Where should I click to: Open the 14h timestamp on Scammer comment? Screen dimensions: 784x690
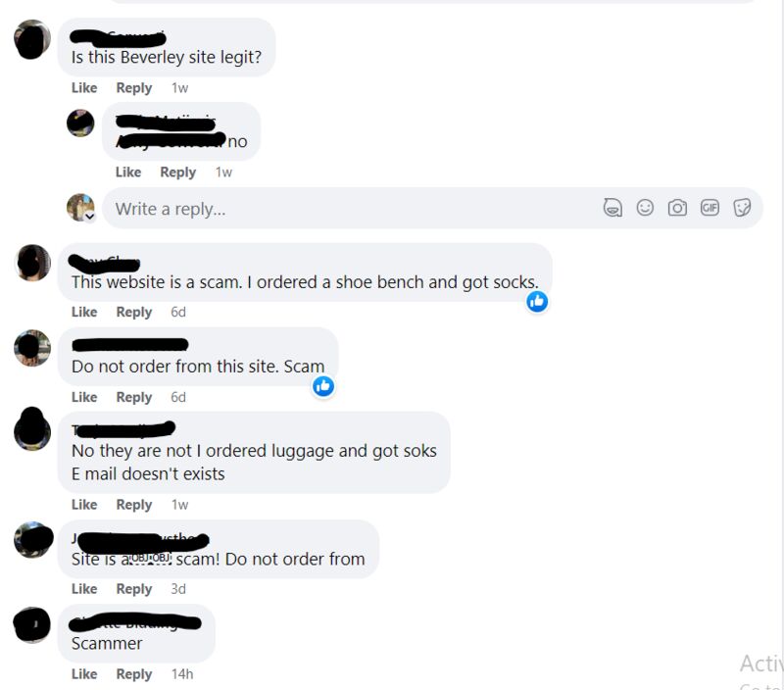[182, 674]
